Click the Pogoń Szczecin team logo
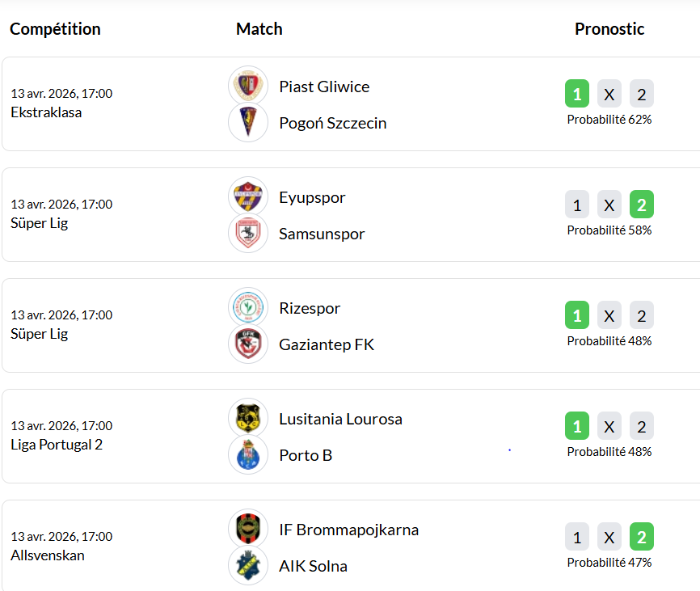Viewport: 700px width, 591px height. (x=248, y=123)
